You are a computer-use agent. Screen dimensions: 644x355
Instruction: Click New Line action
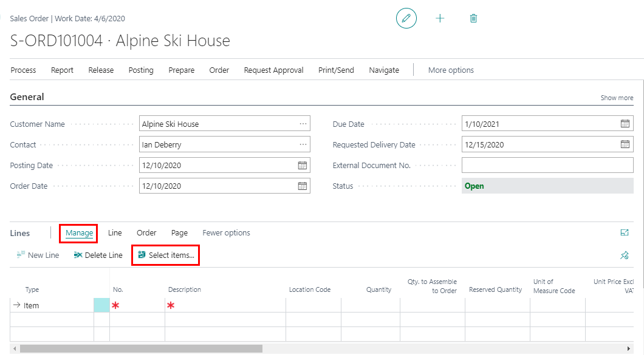point(38,255)
